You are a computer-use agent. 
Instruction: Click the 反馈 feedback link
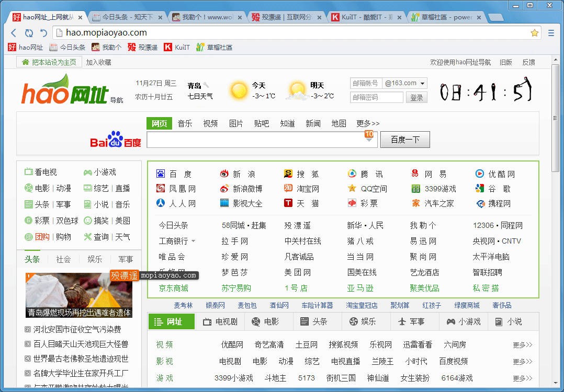point(528,62)
